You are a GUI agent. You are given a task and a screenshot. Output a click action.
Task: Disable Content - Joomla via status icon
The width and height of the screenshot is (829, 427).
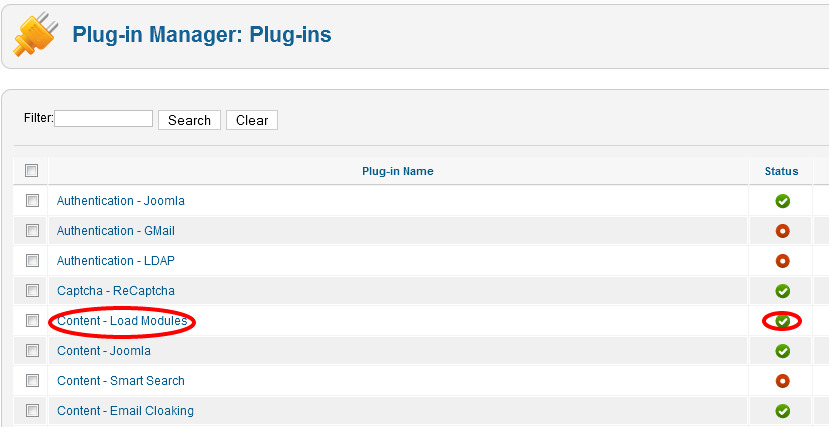click(782, 351)
